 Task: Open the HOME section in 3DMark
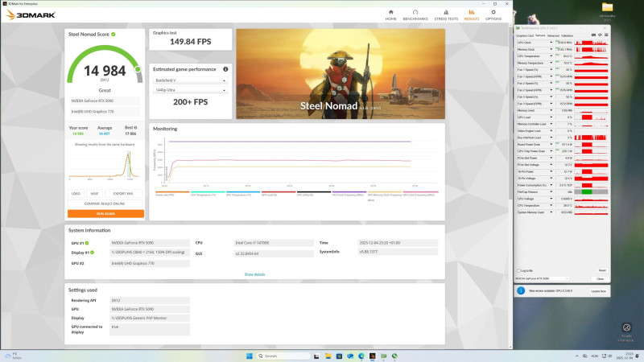tap(390, 15)
